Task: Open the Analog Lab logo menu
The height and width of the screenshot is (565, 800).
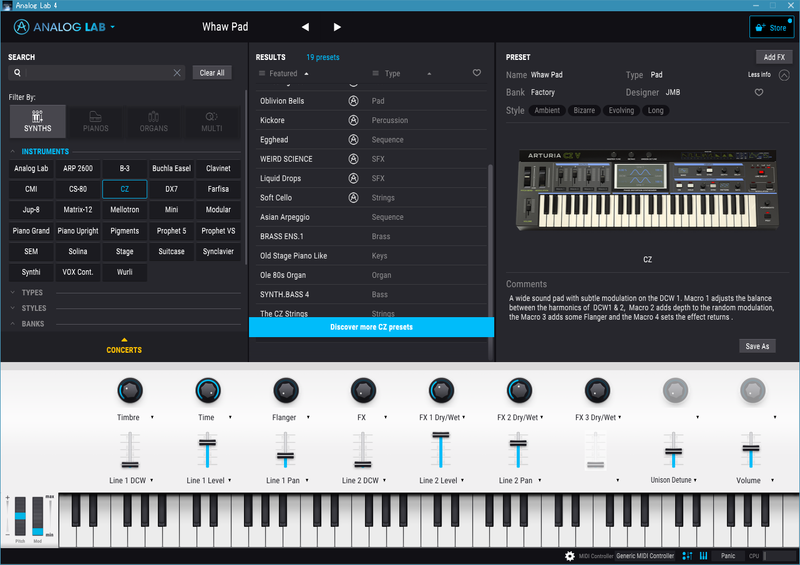Action: click(64, 27)
